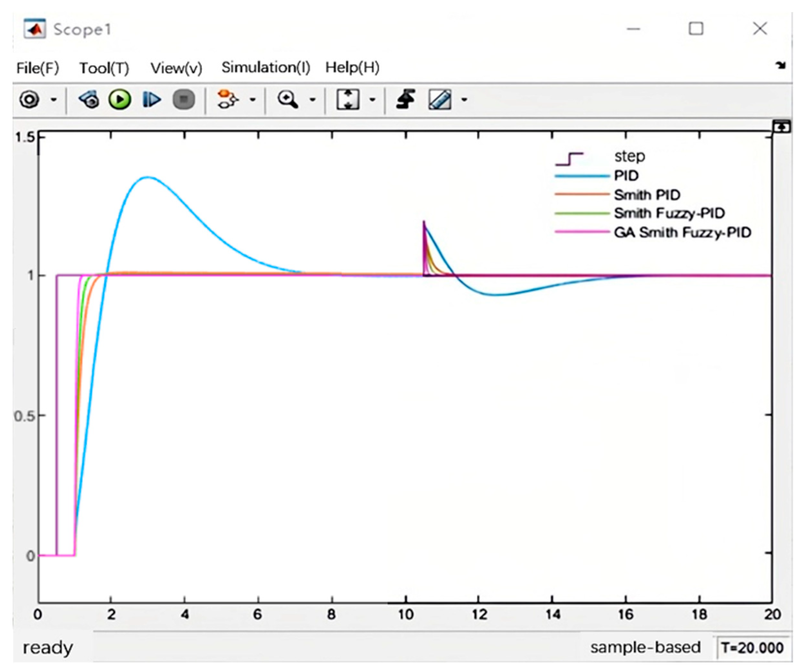Viewport: 801px width, 672px height.
Task: Click the Stop simulation button
Action: pyautogui.click(x=184, y=100)
